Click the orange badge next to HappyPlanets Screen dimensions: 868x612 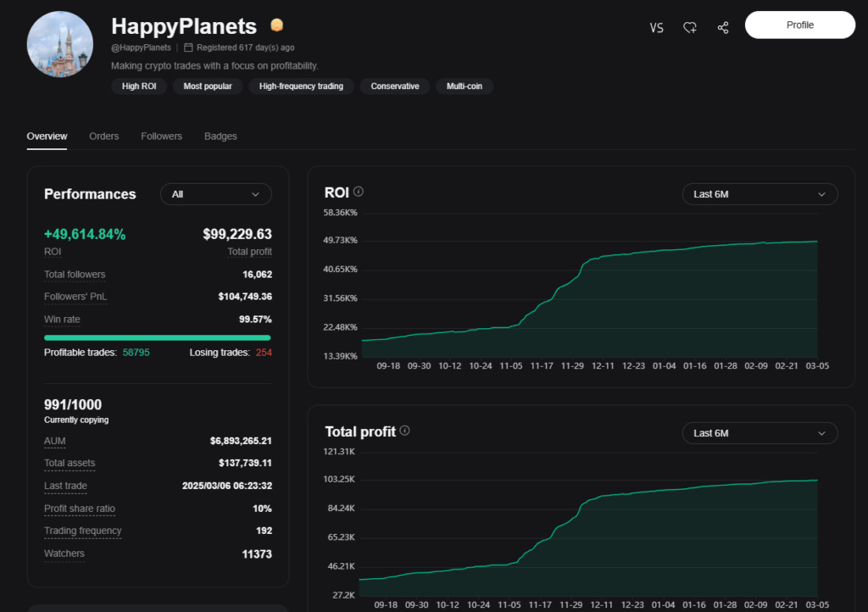(x=277, y=25)
